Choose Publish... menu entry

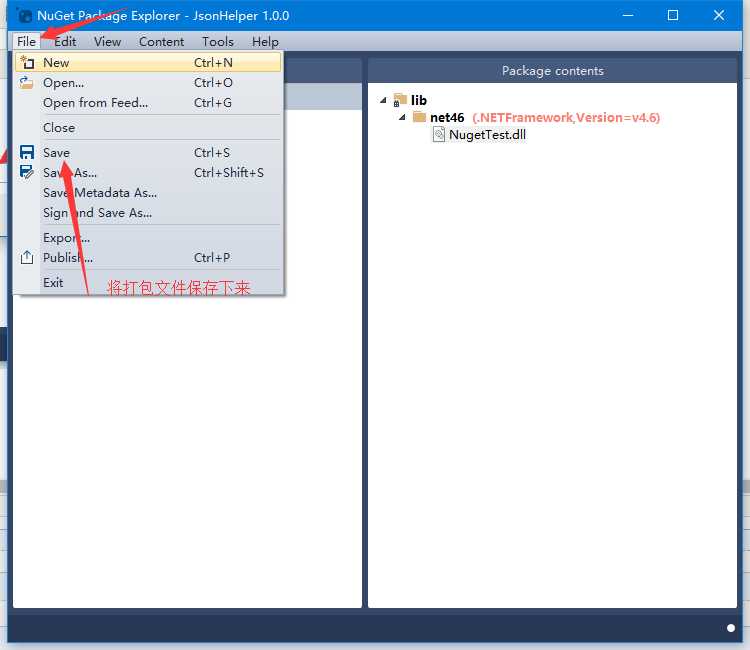click(148, 258)
